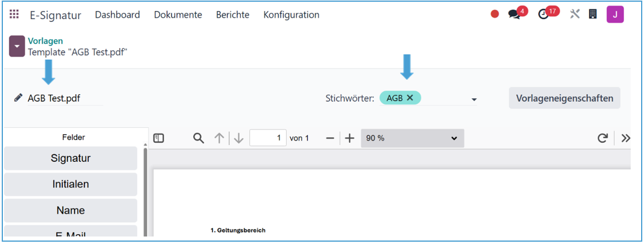Open the Dokumente menu

tap(178, 15)
